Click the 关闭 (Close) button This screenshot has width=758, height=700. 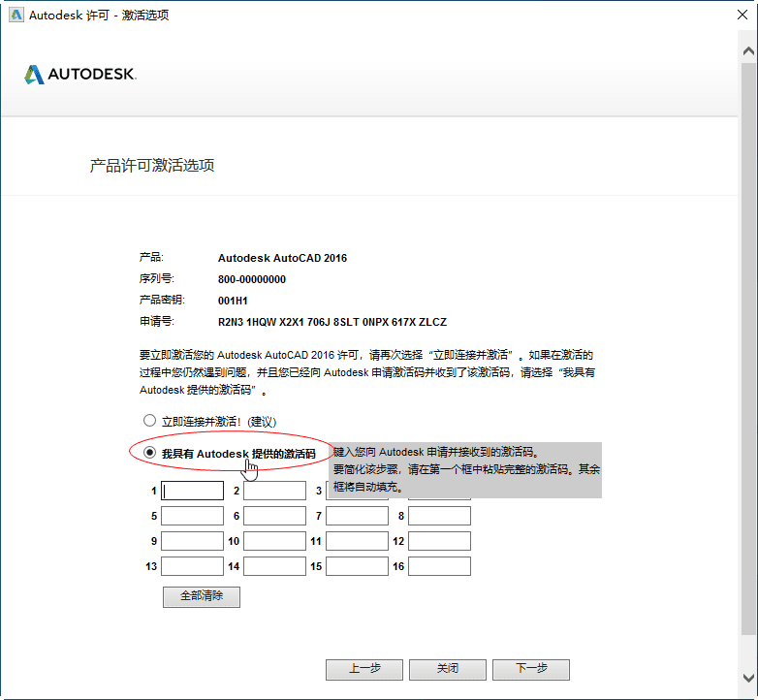tap(448, 670)
